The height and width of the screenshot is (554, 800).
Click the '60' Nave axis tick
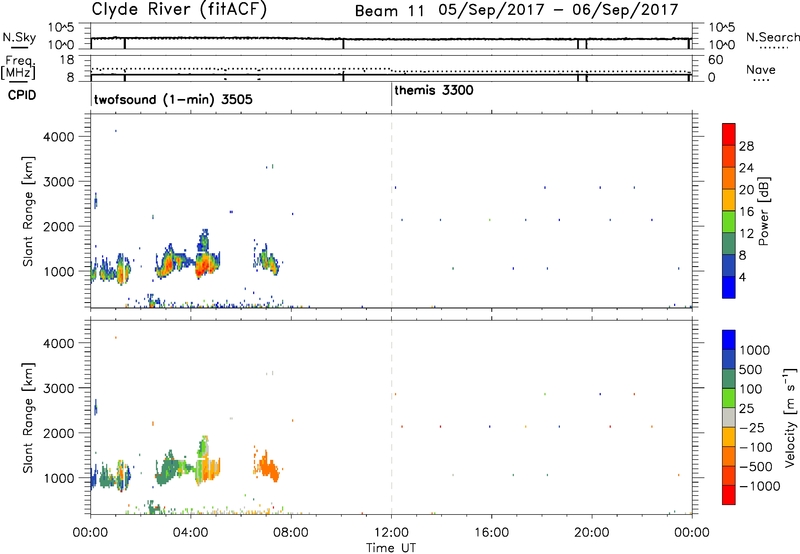(x=715, y=60)
